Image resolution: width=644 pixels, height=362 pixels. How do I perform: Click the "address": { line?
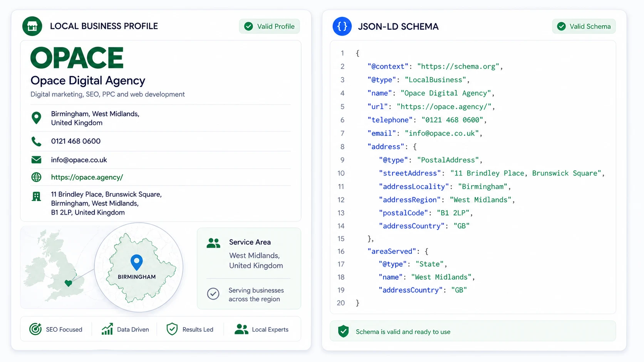392,147
